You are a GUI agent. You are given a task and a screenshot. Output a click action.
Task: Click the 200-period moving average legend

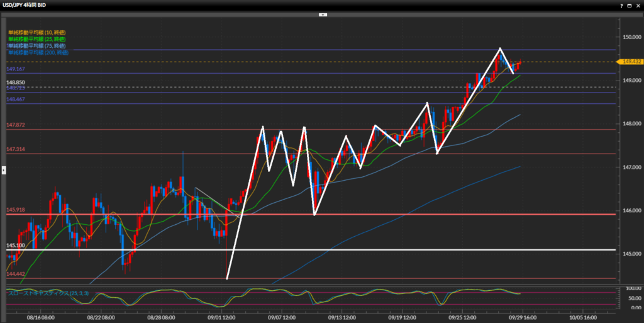(38, 52)
